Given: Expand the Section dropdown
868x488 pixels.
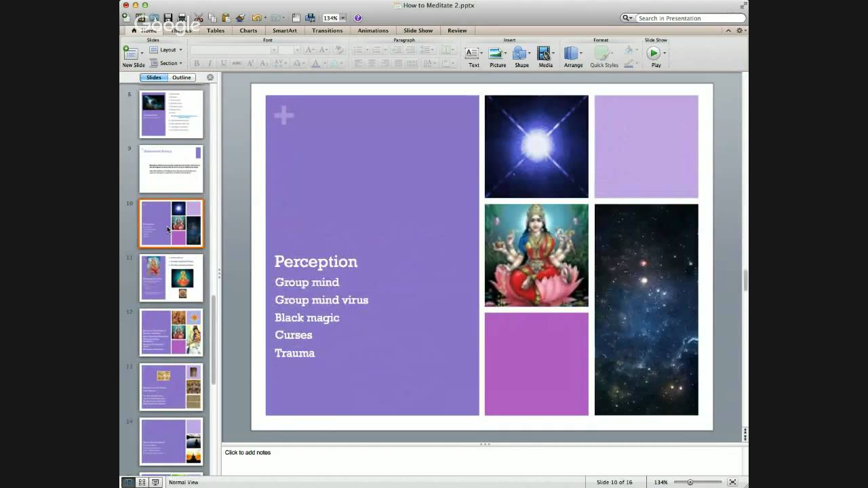Looking at the screenshot, I should click(167, 63).
